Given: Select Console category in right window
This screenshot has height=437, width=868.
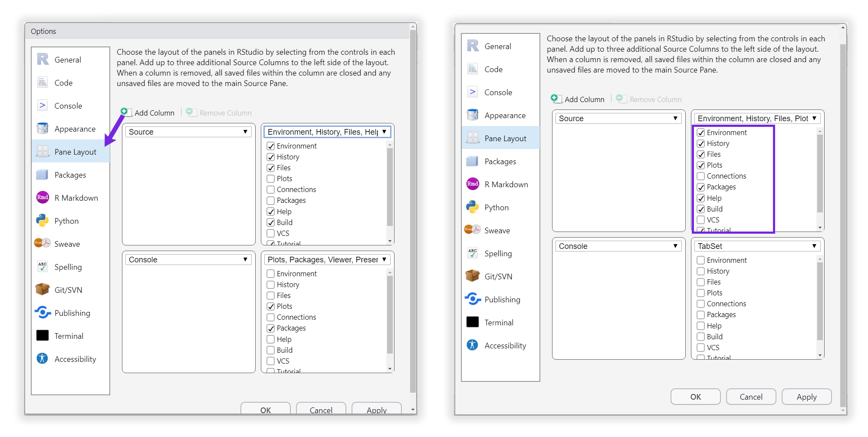Looking at the screenshot, I should coord(501,92).
